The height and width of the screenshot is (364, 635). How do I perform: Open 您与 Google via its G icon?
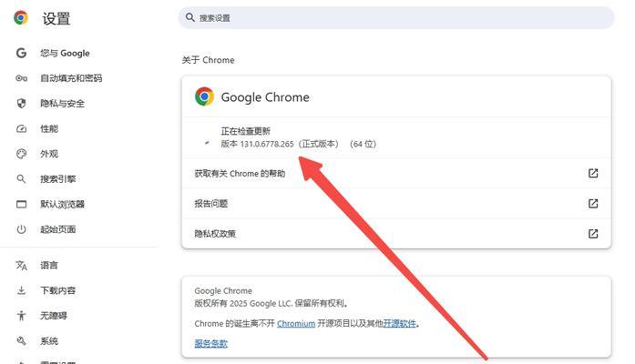tap(21, 53)
